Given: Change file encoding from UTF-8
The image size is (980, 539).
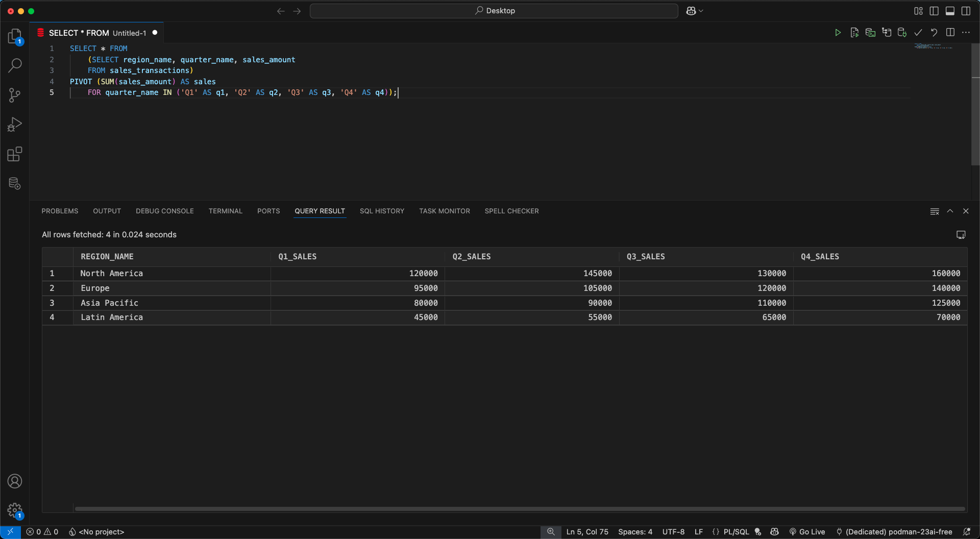Looking at the screenshot, I should click(x=673, y=532).
